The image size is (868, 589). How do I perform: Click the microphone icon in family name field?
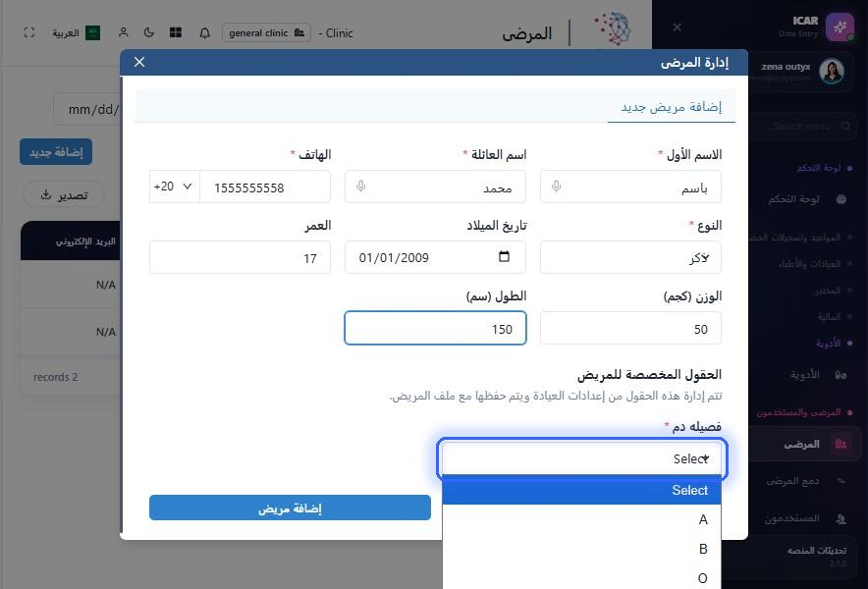[x=361, y=187]
